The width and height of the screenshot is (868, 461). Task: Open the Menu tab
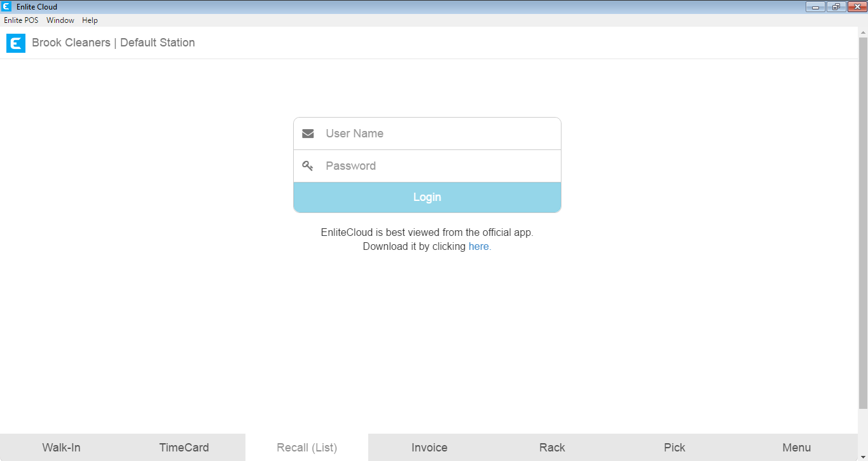[797, 448]
